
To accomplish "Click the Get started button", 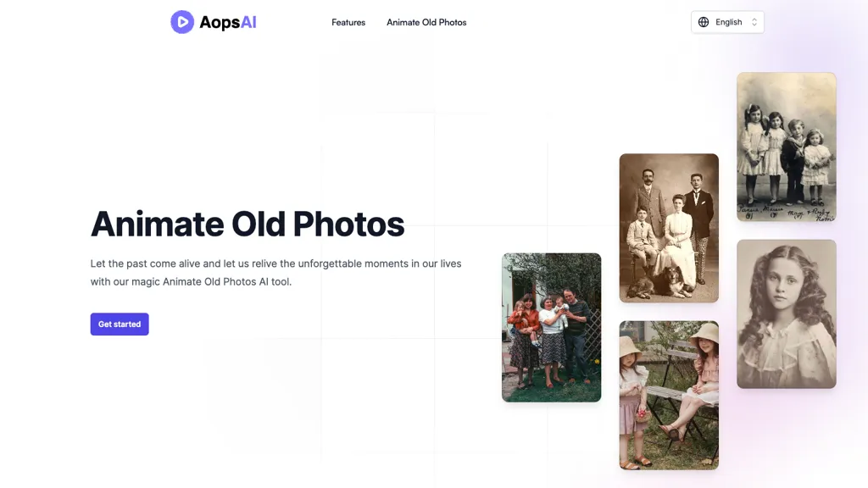I will click(120, 324).
